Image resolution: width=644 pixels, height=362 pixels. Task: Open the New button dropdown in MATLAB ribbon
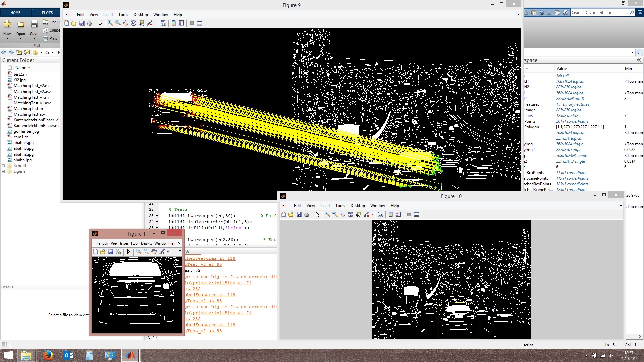click(7, 39)
